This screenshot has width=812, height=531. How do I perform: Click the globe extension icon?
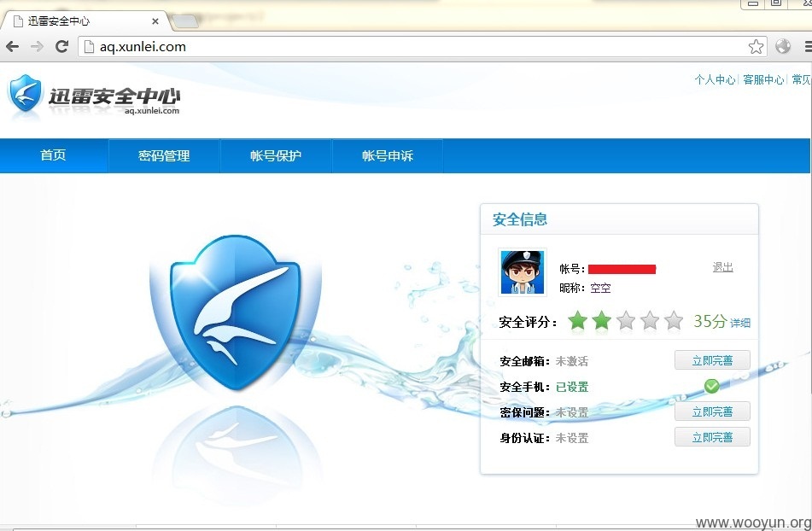pyautogui.click(x=783, y=47)
